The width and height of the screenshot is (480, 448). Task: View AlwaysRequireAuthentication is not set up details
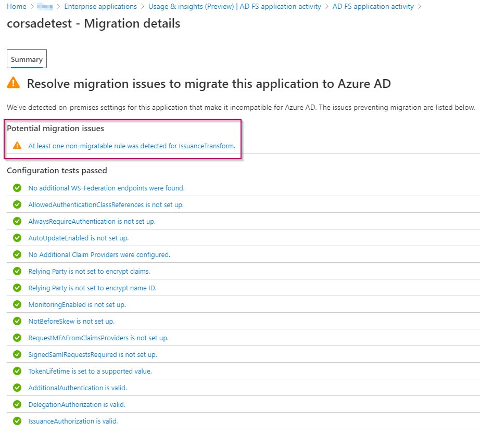pyautogui.click(x=92, y=221)
